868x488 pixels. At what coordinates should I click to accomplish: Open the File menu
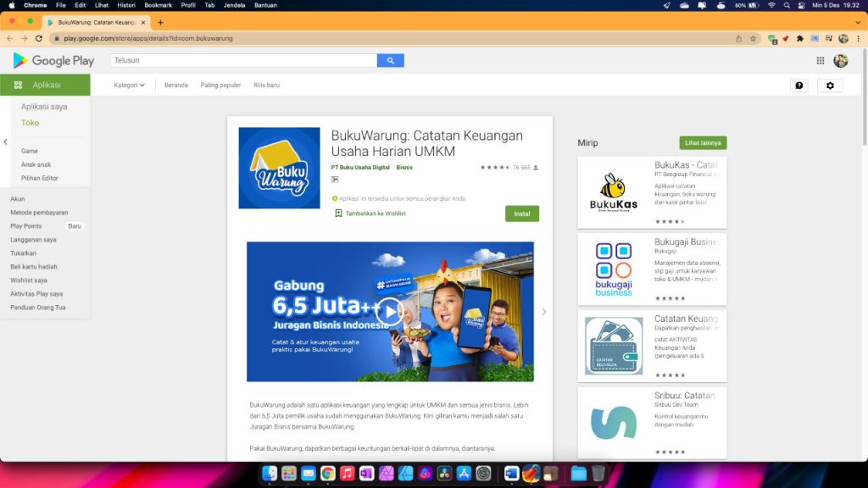coord(61,5)
